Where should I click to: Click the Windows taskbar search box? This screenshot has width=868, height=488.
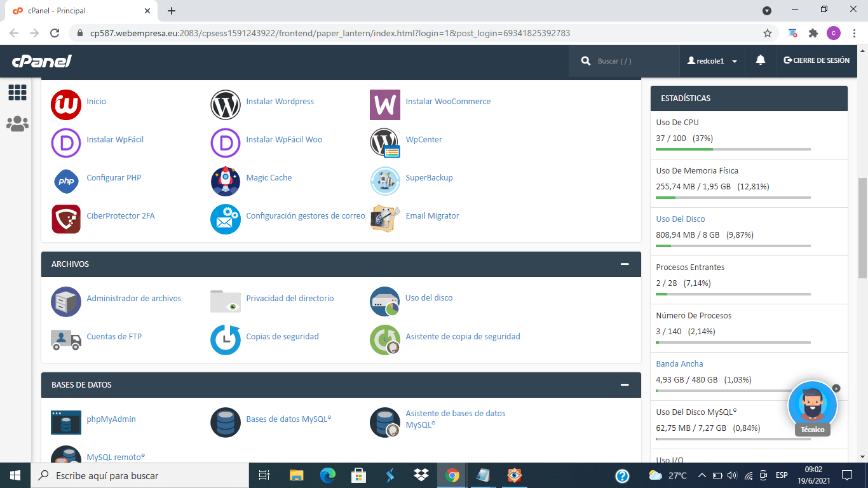pos(139,475)
